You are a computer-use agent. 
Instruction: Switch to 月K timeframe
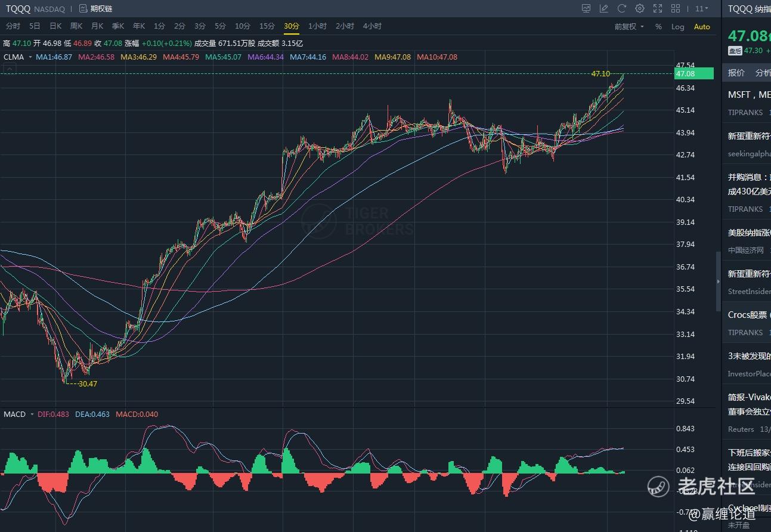(97, 26)
